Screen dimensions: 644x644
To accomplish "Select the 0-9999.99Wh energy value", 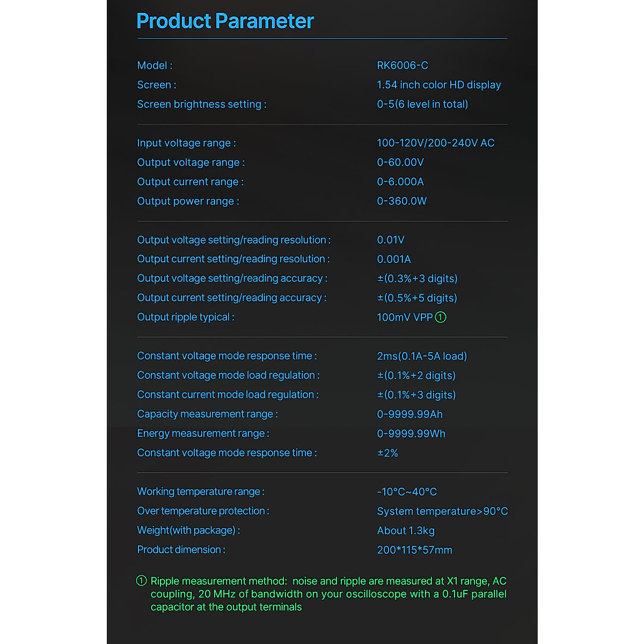I will pyautogui.click(x=411, y=434).
